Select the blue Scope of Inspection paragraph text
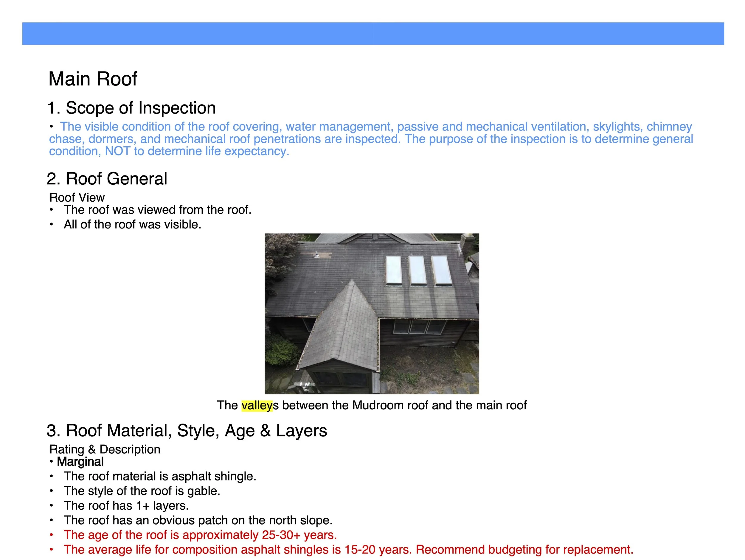Image resolution: width=745 pixels, height=560 pixels. point(370,139)
